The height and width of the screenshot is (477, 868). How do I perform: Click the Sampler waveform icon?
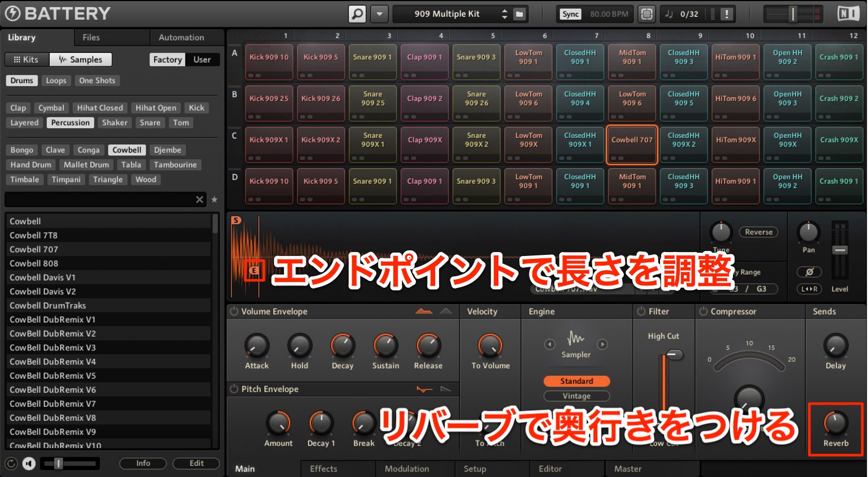(575, 338)
